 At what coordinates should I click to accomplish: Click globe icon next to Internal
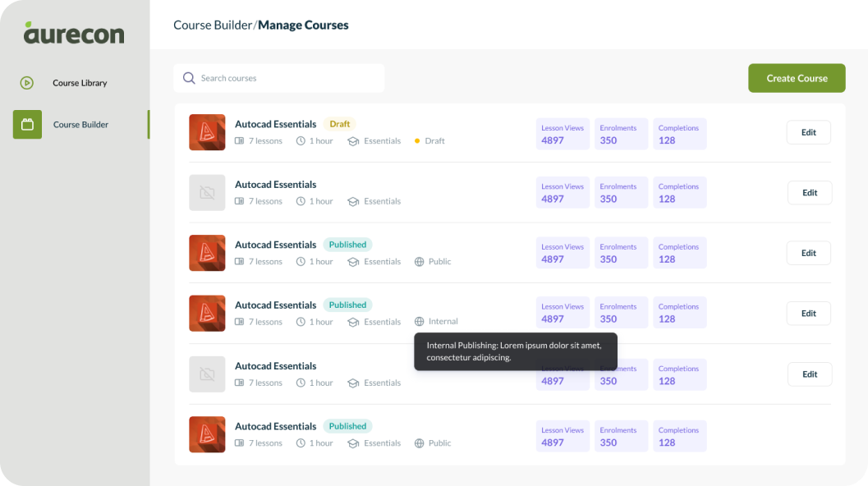[419, 322]
